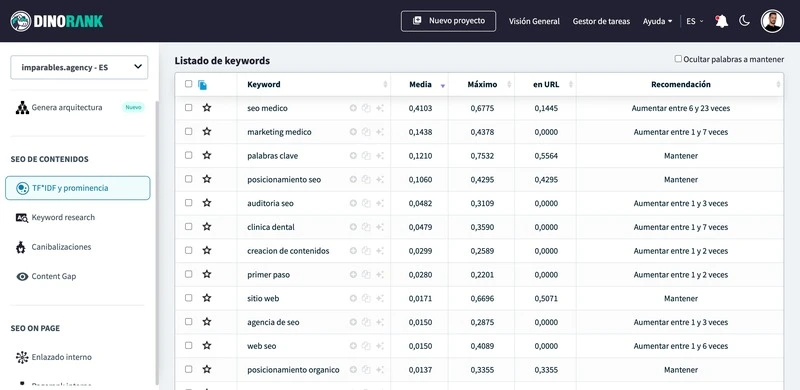Image resolution: width=800 pixels, height=390 pixels.
Task: Copy the 'palabras clave' keyword via copy icon
Action: coord(366,156)
